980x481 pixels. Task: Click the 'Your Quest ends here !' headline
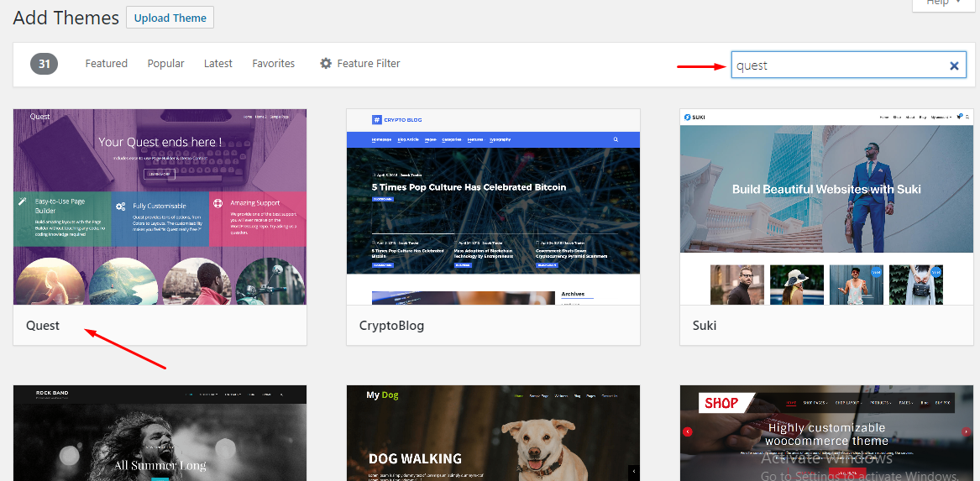160,142
